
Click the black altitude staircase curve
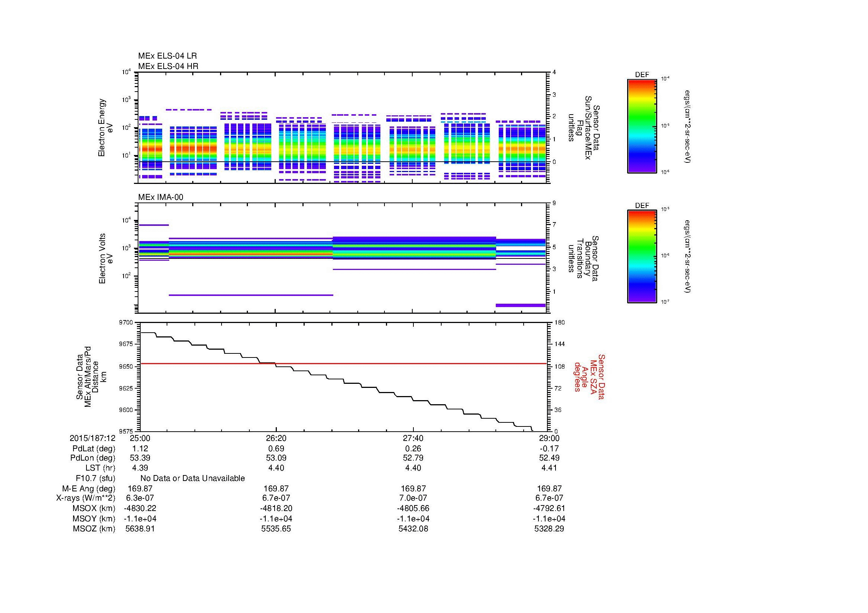pos(337,382)
